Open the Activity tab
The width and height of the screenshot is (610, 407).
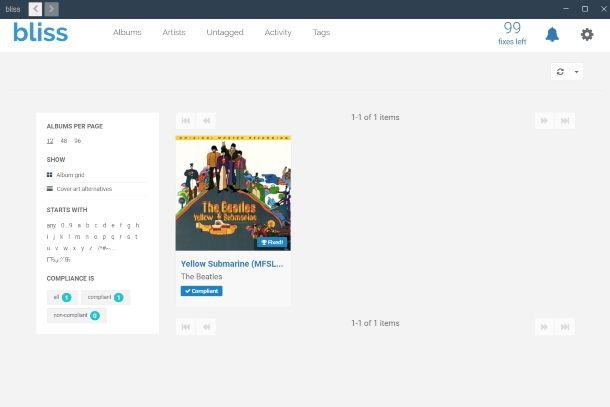[x=278, y=33]
